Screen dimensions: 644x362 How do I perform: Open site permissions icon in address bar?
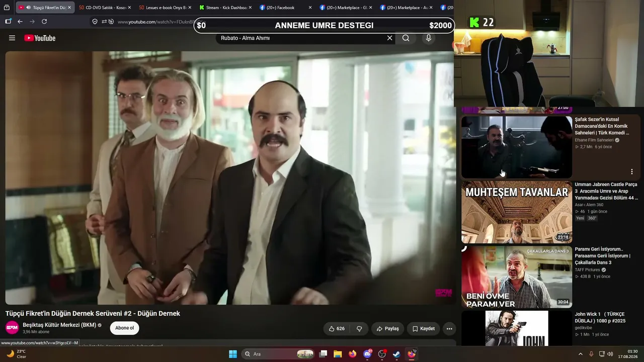(104, 22)
